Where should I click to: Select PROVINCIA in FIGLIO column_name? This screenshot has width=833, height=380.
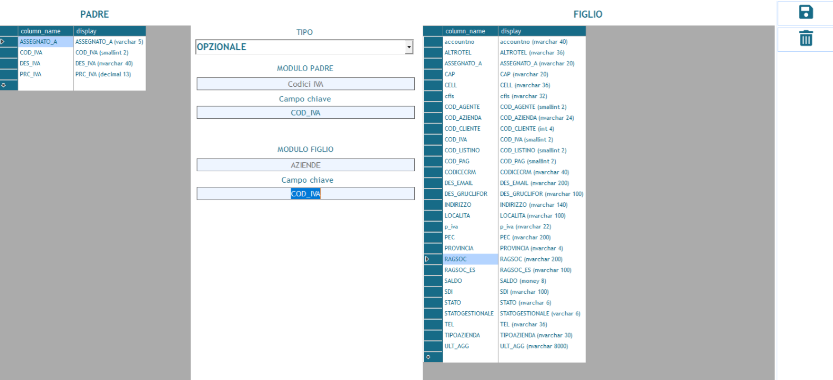click(x=471, y=248)
